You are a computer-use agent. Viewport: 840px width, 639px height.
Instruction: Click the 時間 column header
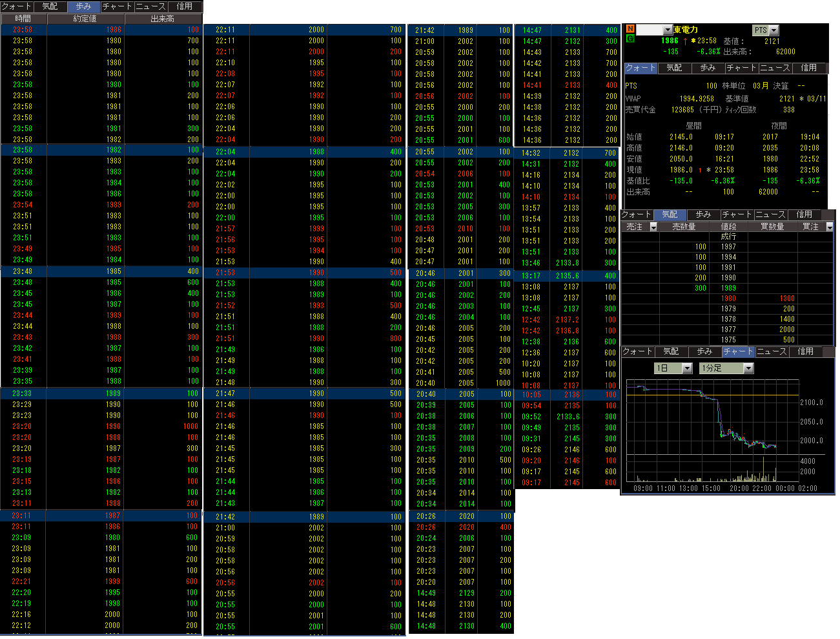click(x=23, y=19)
